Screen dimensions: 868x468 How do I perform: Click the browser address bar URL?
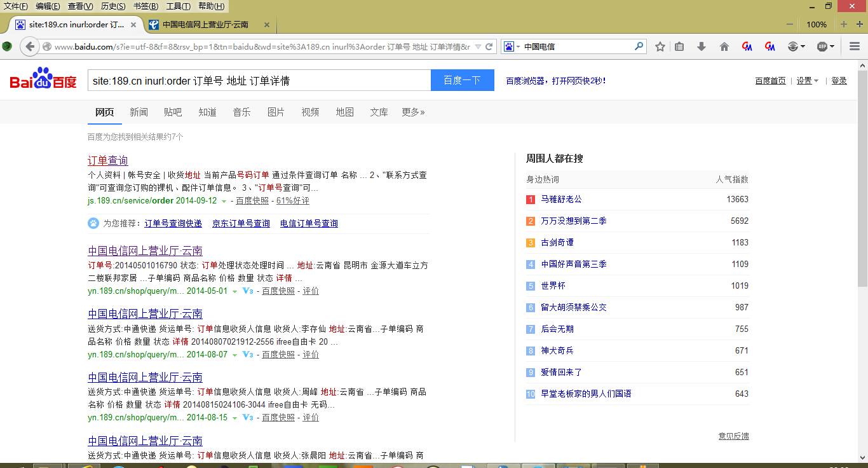point(262,46)
